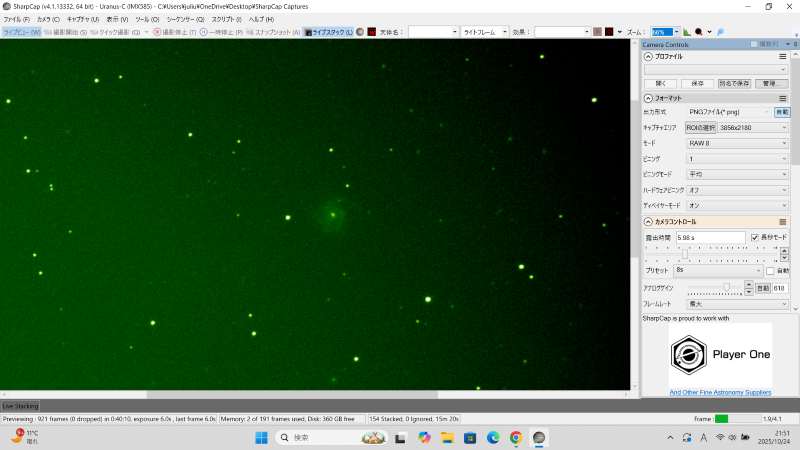The image size is (800, 450).
Task: Toggle the 長秒モード checkbox
Action: tap(755, 237)
